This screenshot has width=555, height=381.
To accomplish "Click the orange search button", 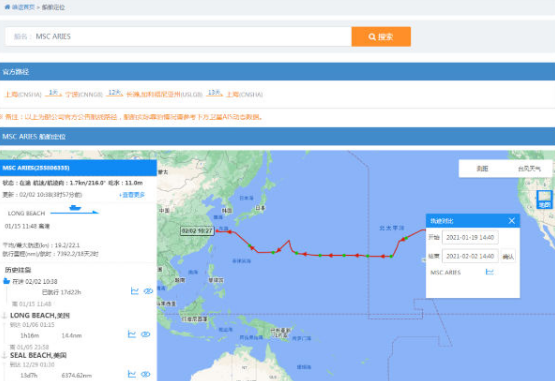I will [x=381, y=36].
